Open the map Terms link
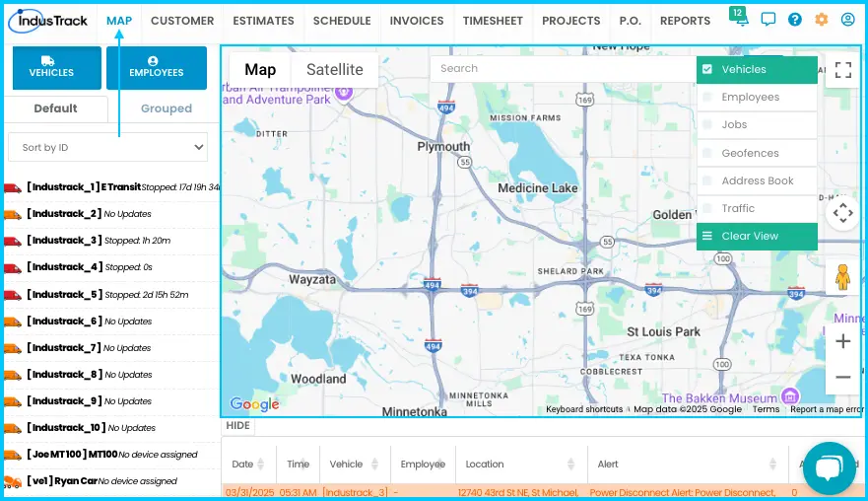This screenshot has width=868, height=501. pos(766,409)
